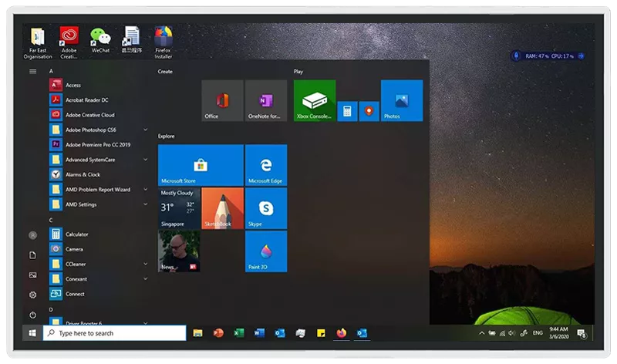This screenshot has width=617, height=364.
Task: Expand the AMD Settings folder
Action: (146, 204)
